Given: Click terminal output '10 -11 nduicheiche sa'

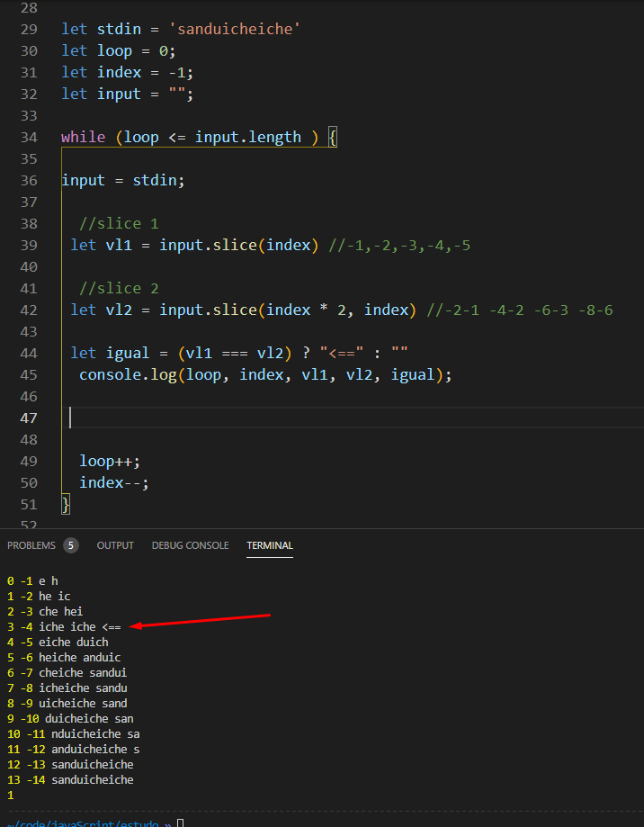Looking at the screenshot, I should click(x=74, y=734).
